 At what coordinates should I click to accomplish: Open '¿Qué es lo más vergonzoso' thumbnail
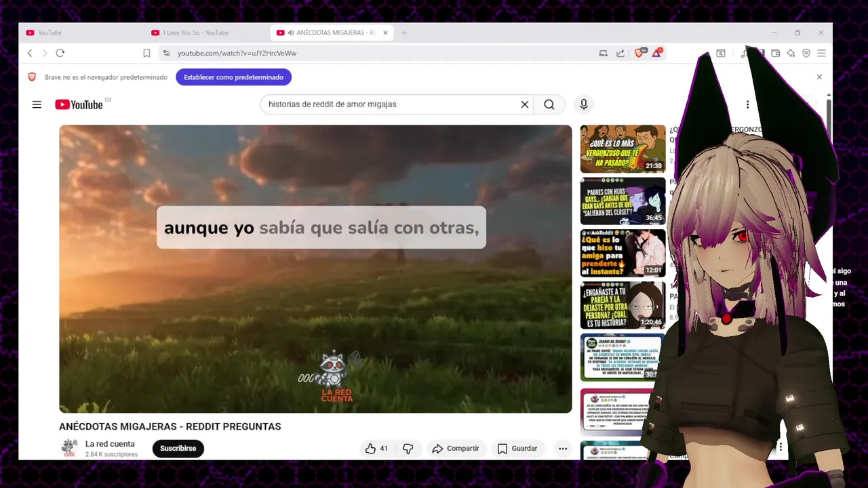point(623,148)
